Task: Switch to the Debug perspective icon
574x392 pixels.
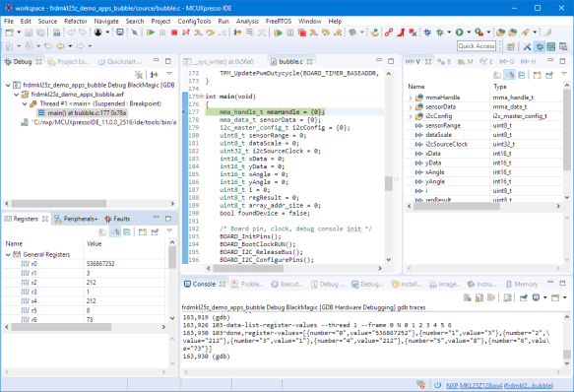Action: [540, 46]
